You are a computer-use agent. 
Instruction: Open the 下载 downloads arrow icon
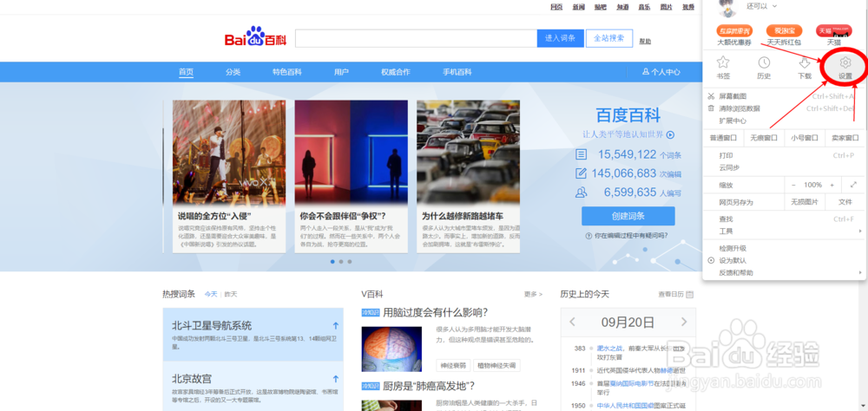point(805,62)
